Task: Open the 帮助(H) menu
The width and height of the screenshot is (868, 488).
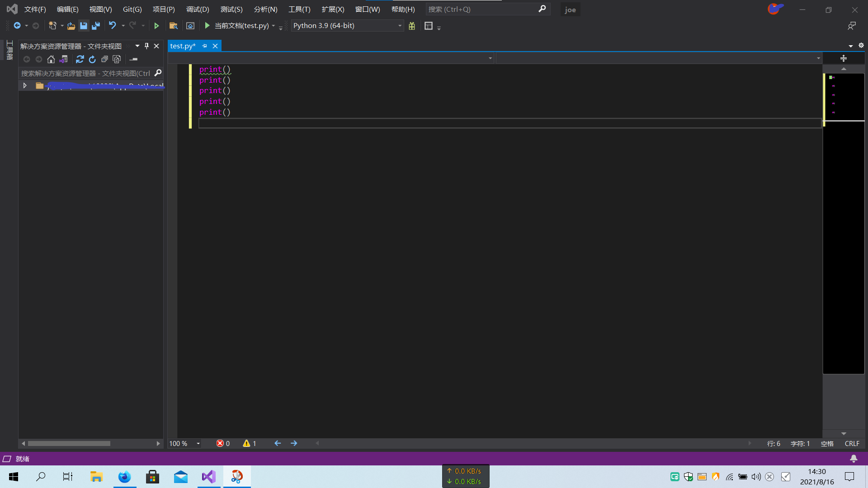Action: (x=403, y=9)
